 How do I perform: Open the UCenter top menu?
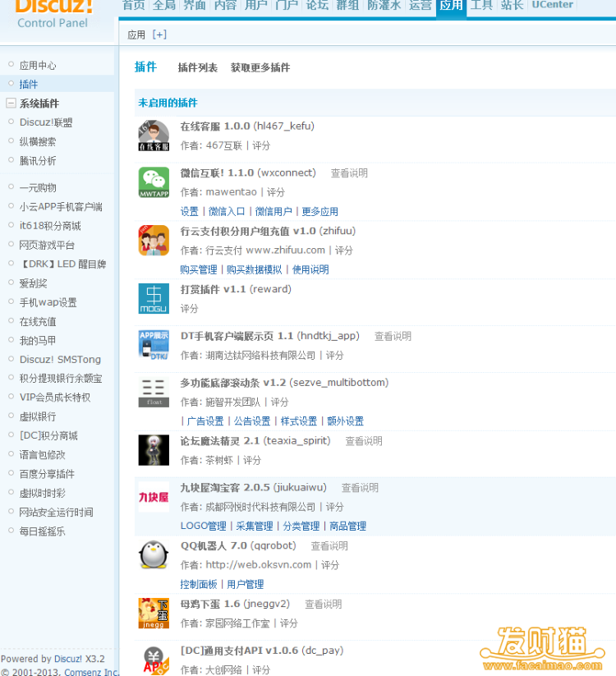[552, 5]
